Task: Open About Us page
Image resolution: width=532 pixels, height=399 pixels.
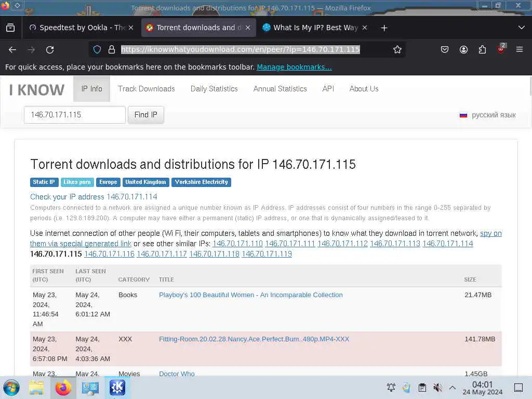Action: [x=364, y=88]
